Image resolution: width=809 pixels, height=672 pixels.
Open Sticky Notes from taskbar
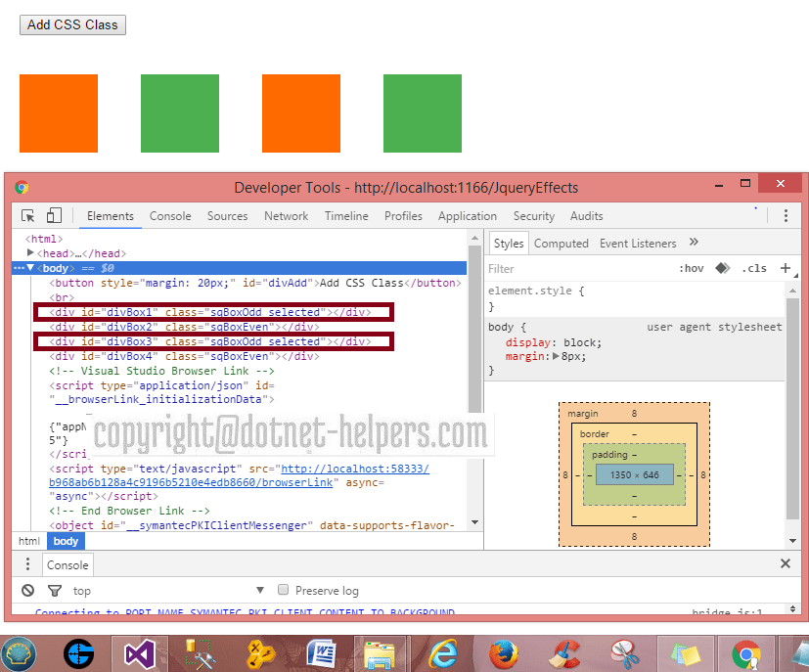(x=686, y=654)
